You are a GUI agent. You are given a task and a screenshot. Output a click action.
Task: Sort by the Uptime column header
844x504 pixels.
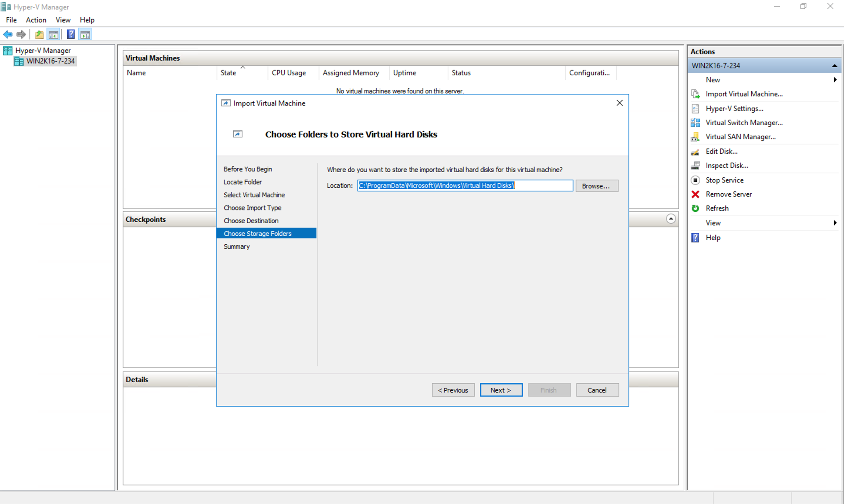pos(418,73)
